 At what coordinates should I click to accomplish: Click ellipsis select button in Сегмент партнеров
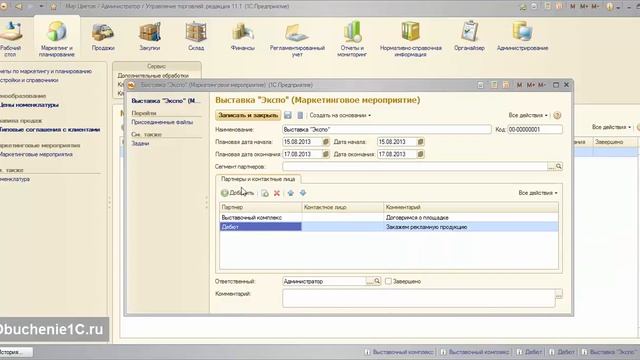(551, 167)
